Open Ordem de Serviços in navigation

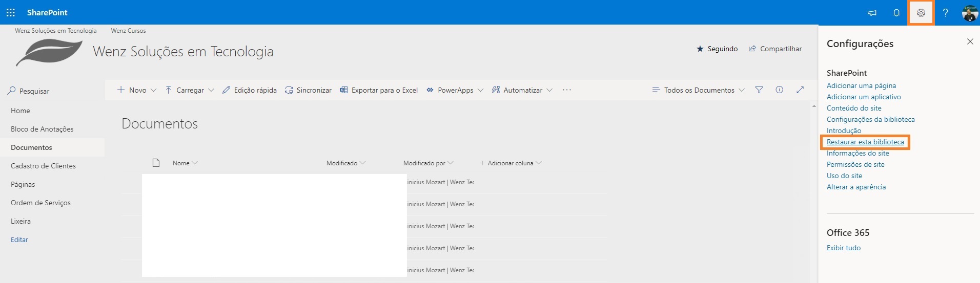[40, 203]
